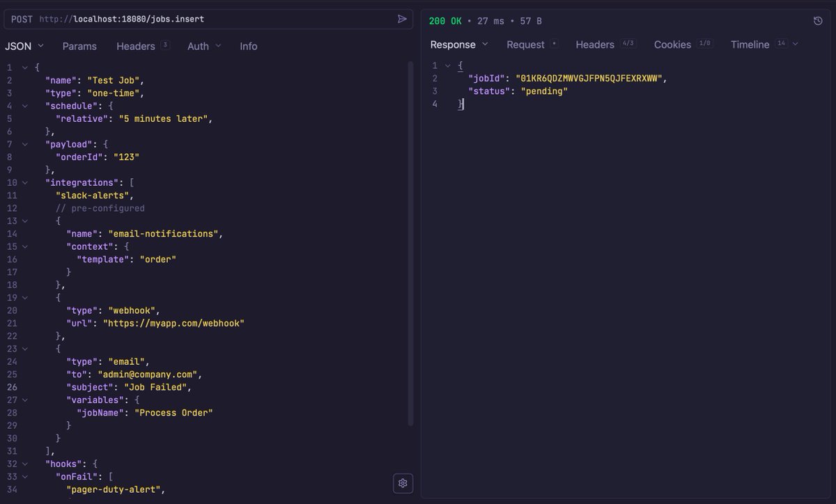Click the "Job Failed" subject value
The width and height of the screenshot is (836, 504).
pos(156,386)
